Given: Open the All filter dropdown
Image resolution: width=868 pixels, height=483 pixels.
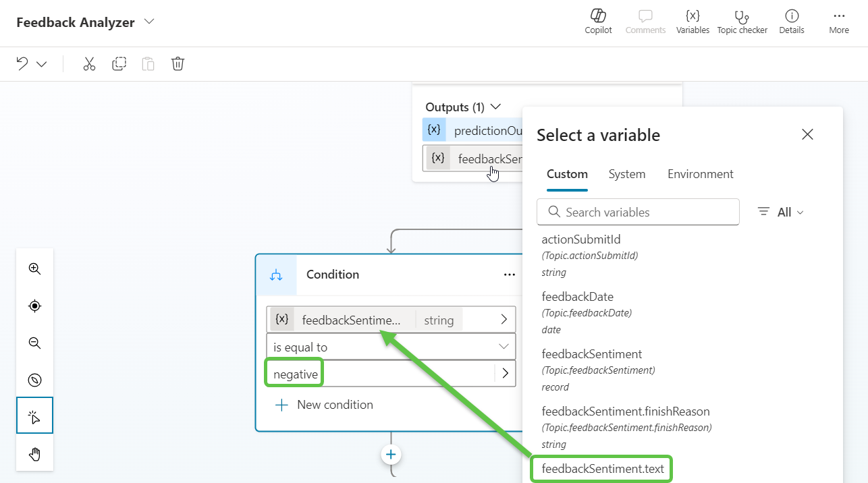Looking at the screenshot, I should point(781,212).
